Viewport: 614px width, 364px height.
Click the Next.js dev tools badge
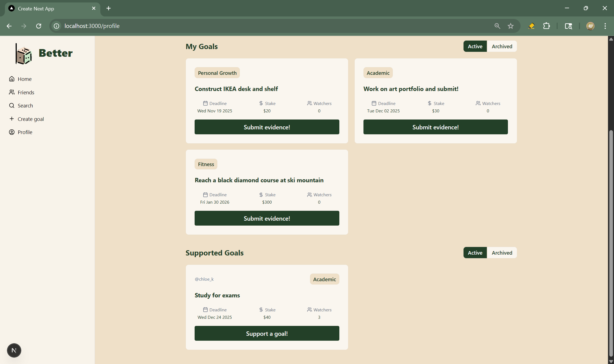14,350
